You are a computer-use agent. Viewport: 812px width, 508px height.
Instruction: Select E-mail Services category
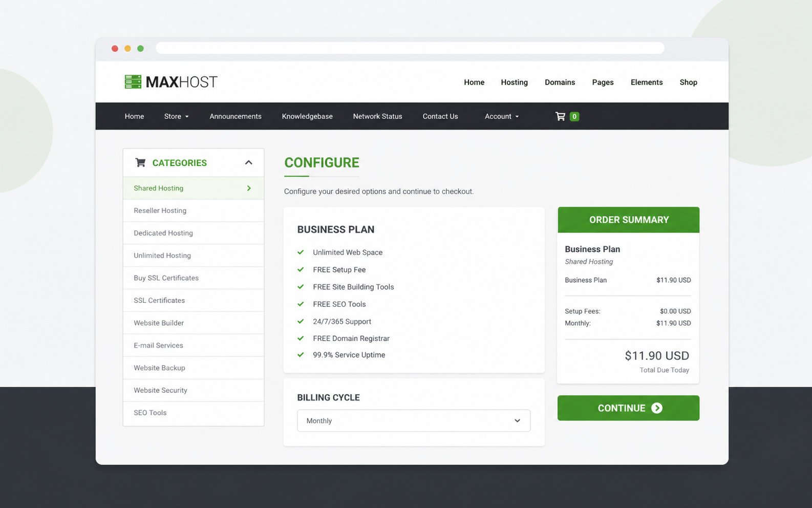click(194, 346)
